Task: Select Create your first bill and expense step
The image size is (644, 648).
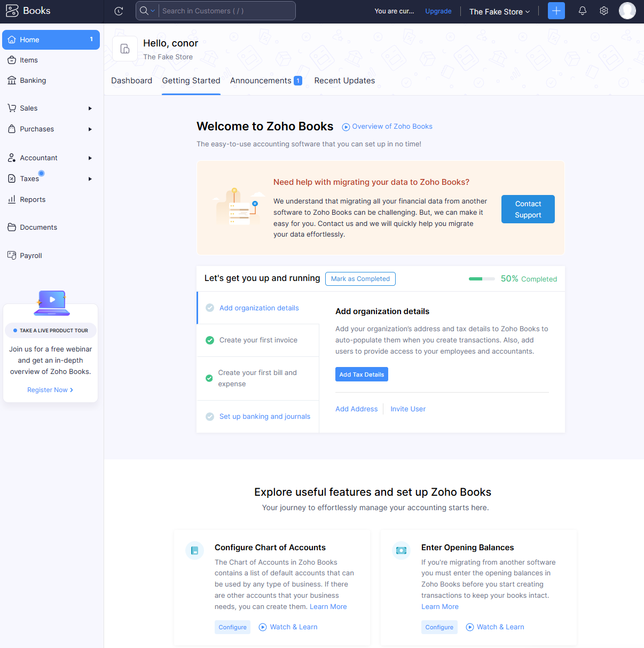Action: tap(258, 378)
